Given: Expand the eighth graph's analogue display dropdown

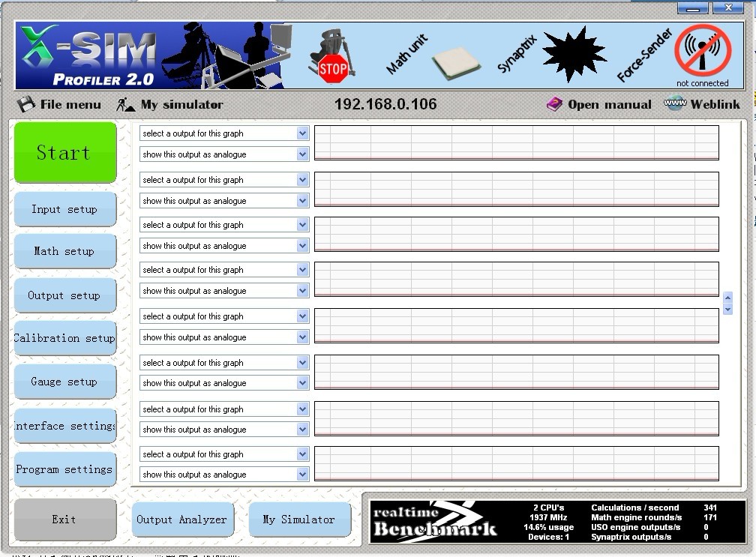Looking at the screenshot, I should click(302, 475).
